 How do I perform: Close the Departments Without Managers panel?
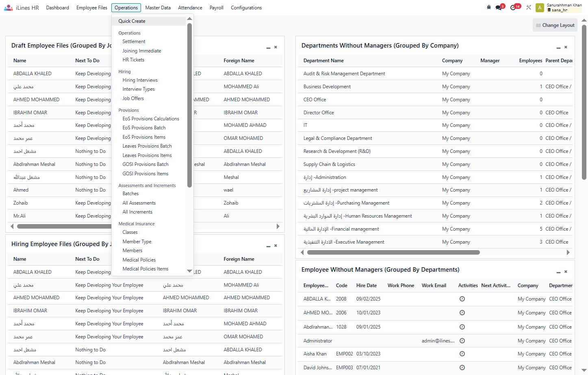(566, 47)
